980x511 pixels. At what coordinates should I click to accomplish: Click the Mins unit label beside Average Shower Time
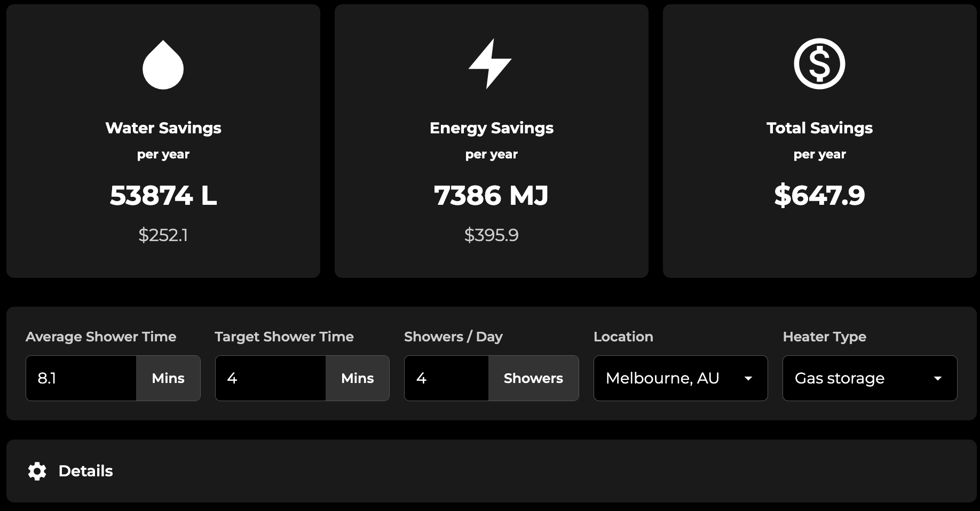click(x=168, y=378)
